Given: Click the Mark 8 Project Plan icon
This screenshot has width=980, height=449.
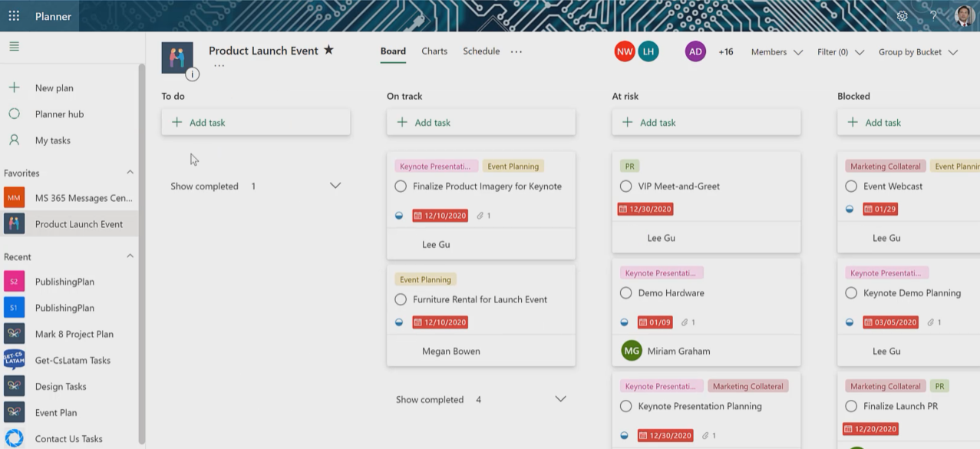Looking at the screenshot, I should coord(14,334).
